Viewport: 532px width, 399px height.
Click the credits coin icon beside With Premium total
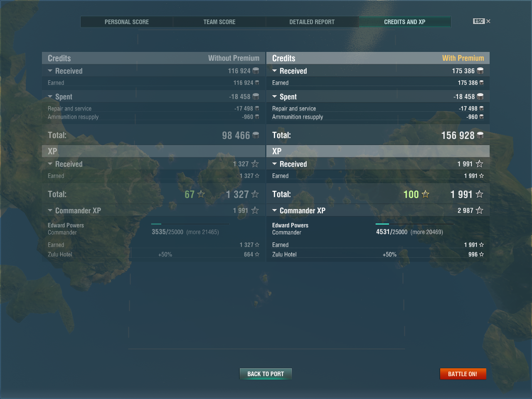click(x=480, y=135)
